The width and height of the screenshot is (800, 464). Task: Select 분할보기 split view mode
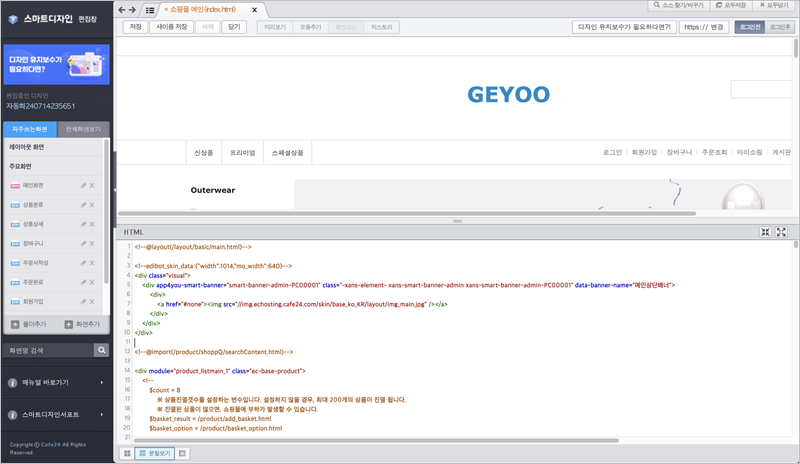(155, 453)
